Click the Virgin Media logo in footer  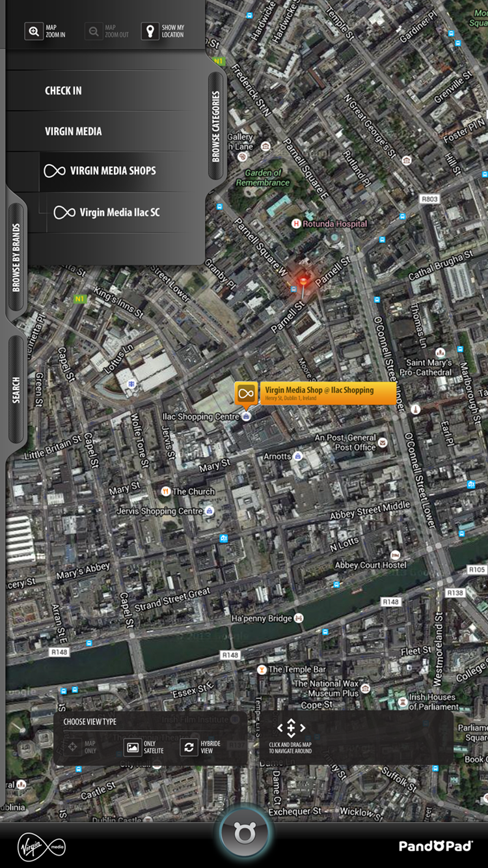point(42,847)
